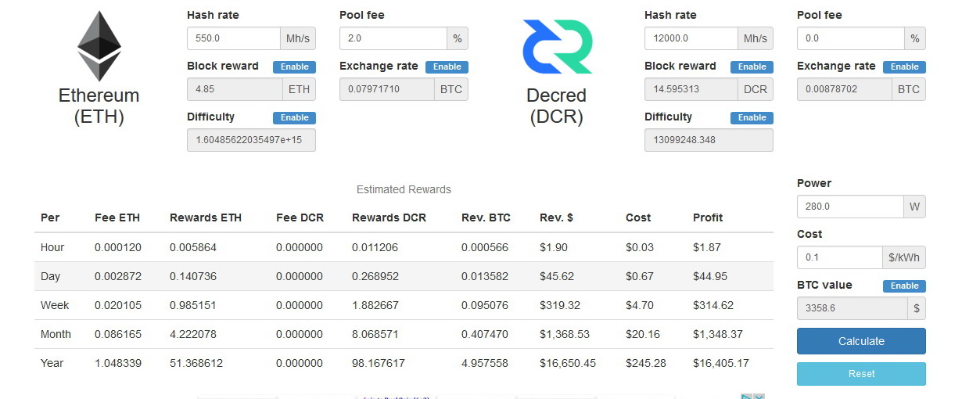Click daily revenue value $45.62
Image resolution: width=980 pixels, height=399 pixels.
click(x=557, y=276)
